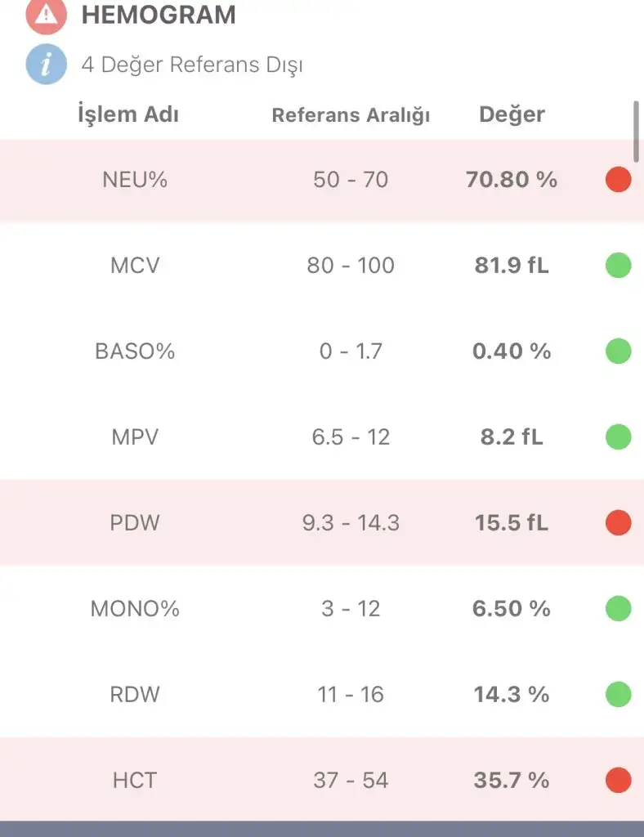Click the red warning triangle icon

46,15
